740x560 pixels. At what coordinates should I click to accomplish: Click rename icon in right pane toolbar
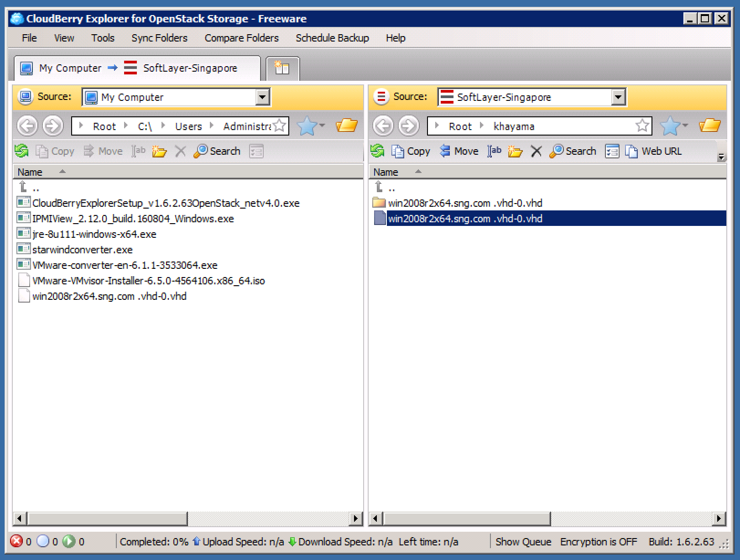pyautogui.click(x=494, y=151)
